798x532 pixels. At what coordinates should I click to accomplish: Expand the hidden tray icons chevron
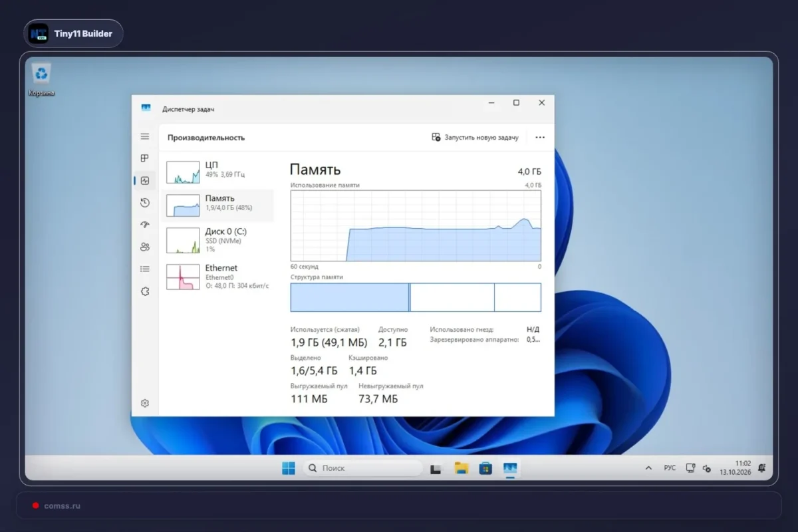(x=648, y=468)
